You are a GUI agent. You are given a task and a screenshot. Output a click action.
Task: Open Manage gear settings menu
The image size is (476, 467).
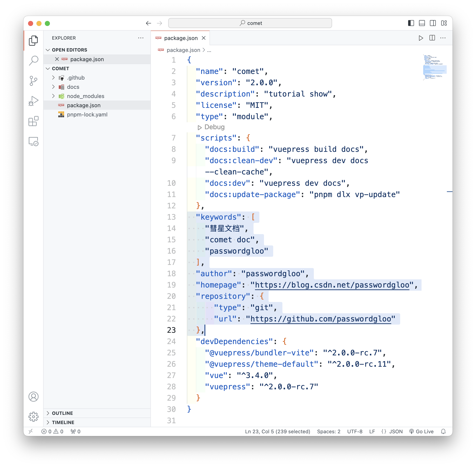coord(34,417)
